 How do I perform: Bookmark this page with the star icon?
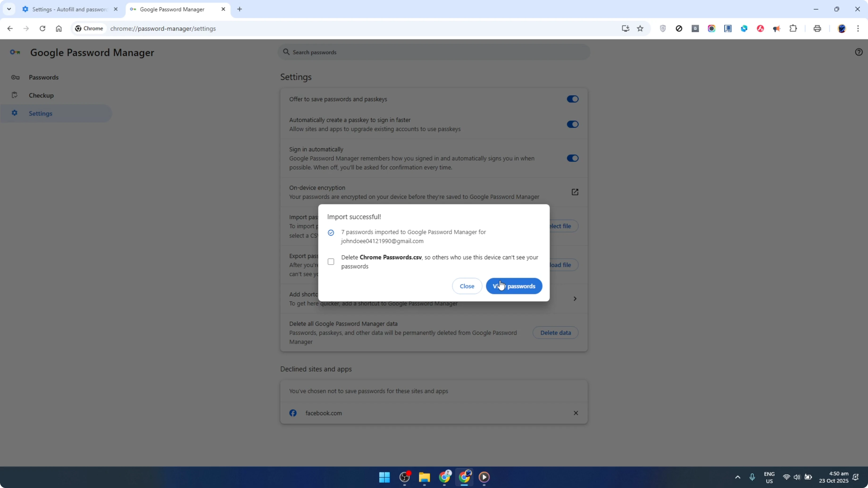pyautogui.click(x=640, y=29)
